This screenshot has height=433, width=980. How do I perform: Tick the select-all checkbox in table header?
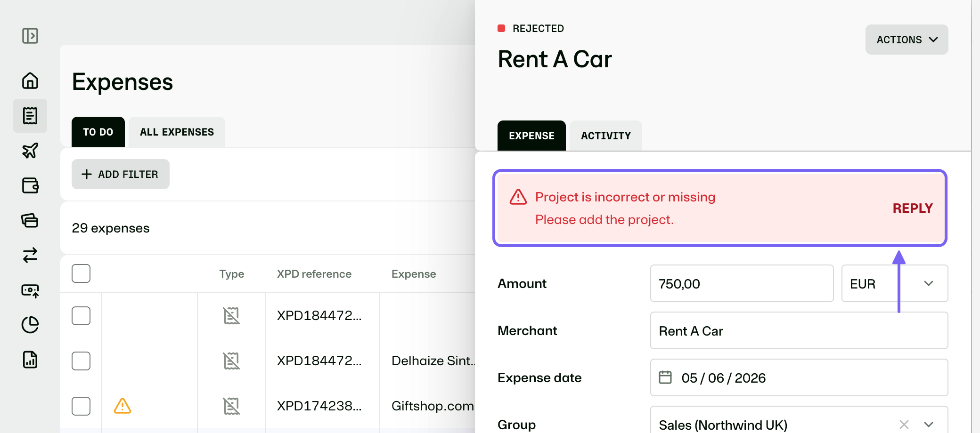tap(81, 273)
